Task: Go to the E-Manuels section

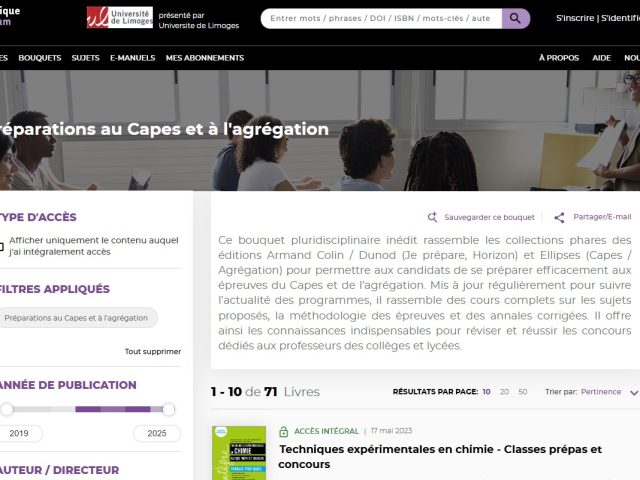Action: pos(132,58)
